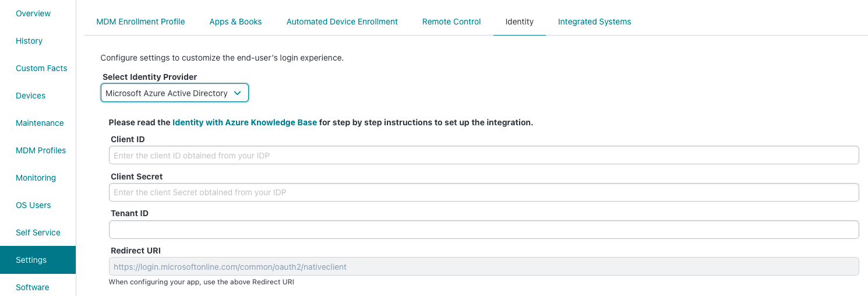Click the 'Configure settings to customize' description

click(222, 58)
